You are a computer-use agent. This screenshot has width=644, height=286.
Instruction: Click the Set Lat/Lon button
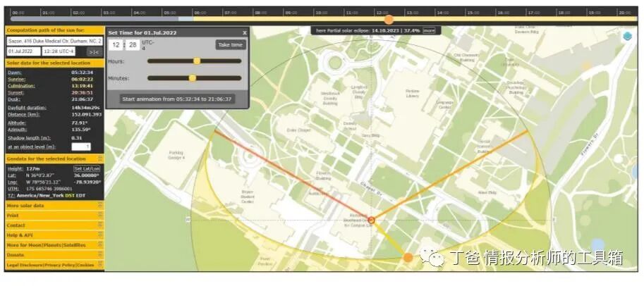pos(87,168)
